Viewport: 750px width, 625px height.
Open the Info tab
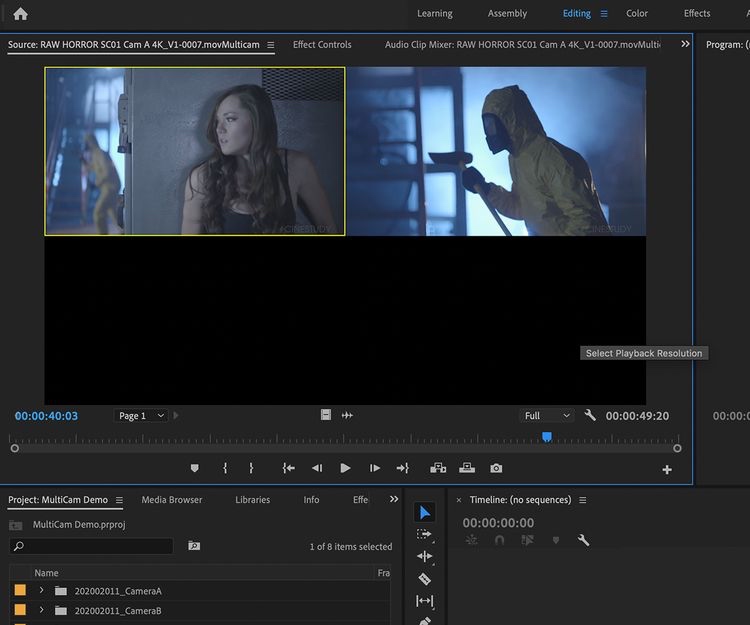tap(311, 500)
